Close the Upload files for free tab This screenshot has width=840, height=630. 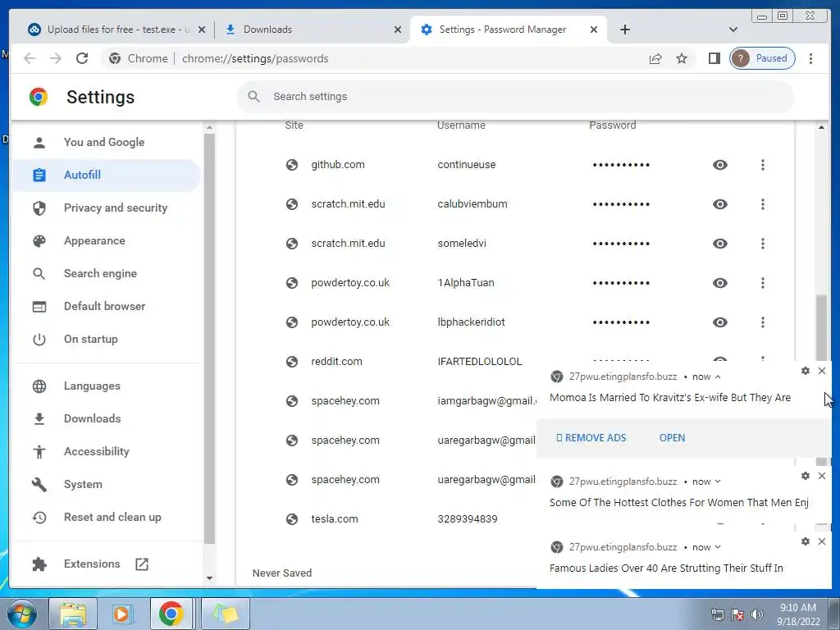202,30
